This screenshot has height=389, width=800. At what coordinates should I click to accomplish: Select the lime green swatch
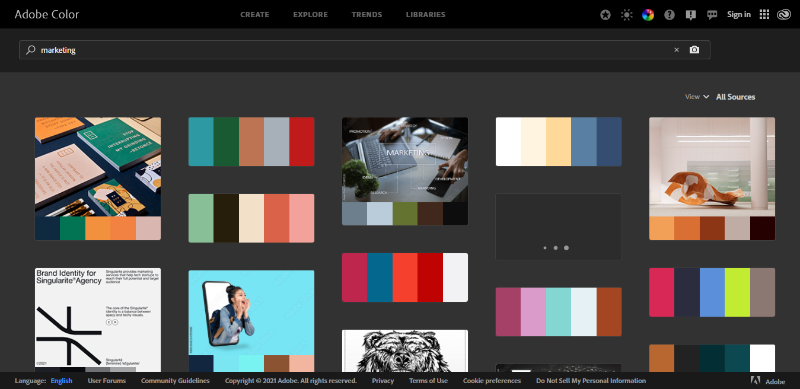pyautogui.click(x=737, y=293)
